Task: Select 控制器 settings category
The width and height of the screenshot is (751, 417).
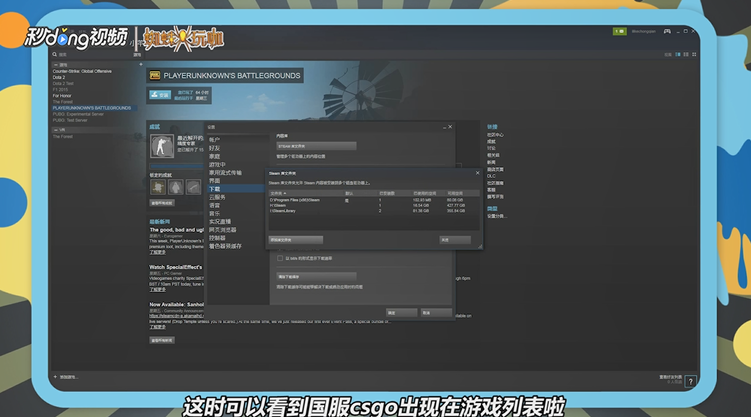Action: [217, 238]
